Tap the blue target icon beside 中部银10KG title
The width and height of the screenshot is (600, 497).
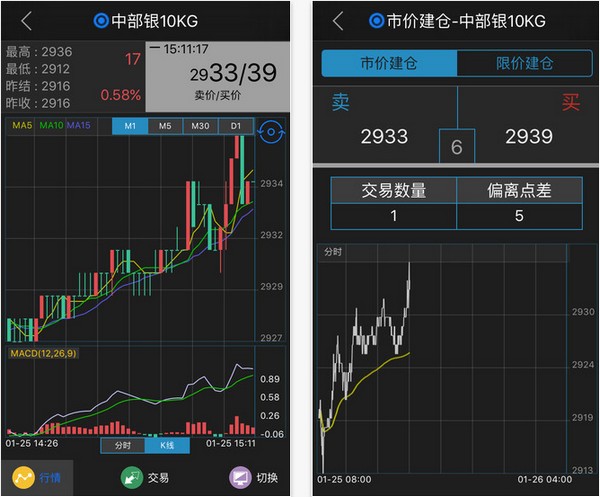click(x=100, y=21)
